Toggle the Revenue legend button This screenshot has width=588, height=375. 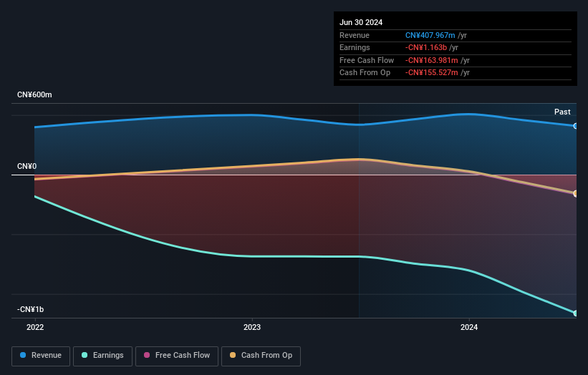coord(41,356)
